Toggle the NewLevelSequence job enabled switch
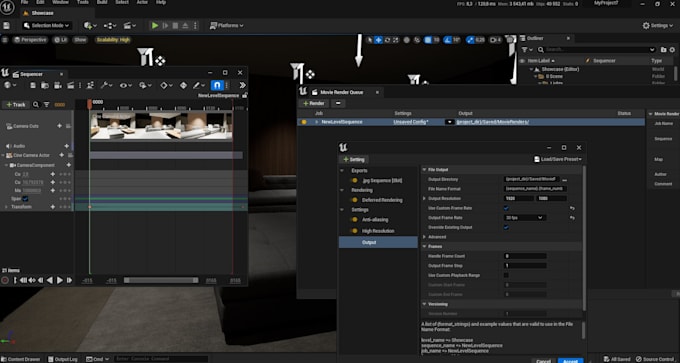680x363 pixels. point(304,122)
